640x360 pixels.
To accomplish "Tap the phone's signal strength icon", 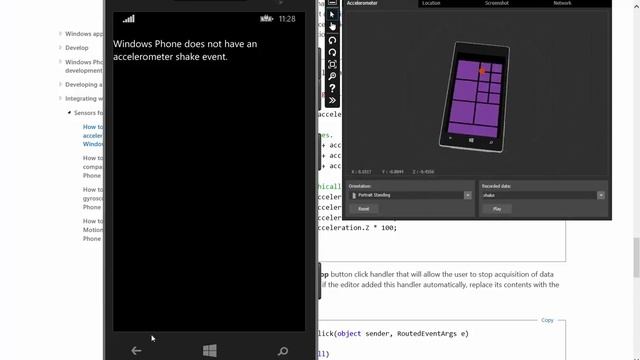I will click(x=129, y=19).
